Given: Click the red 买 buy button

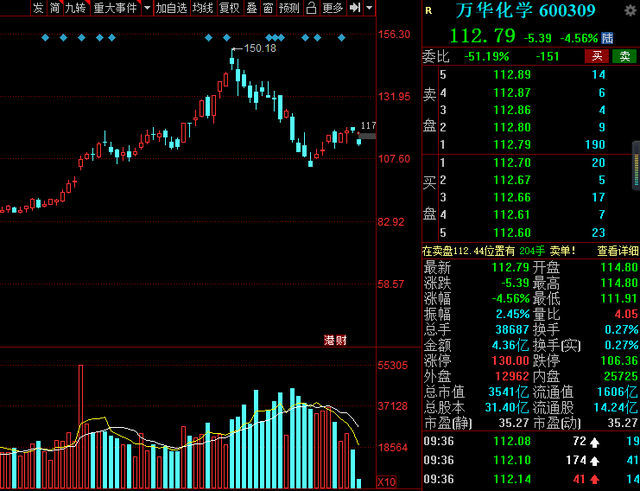Looking at the screenshot, I should [x=597, y=56].
